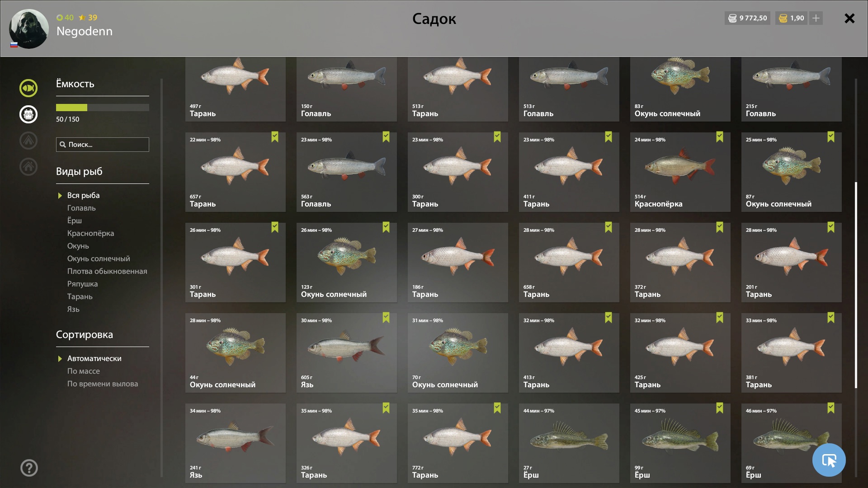Open the house sidebar icon

pos(28,167)
